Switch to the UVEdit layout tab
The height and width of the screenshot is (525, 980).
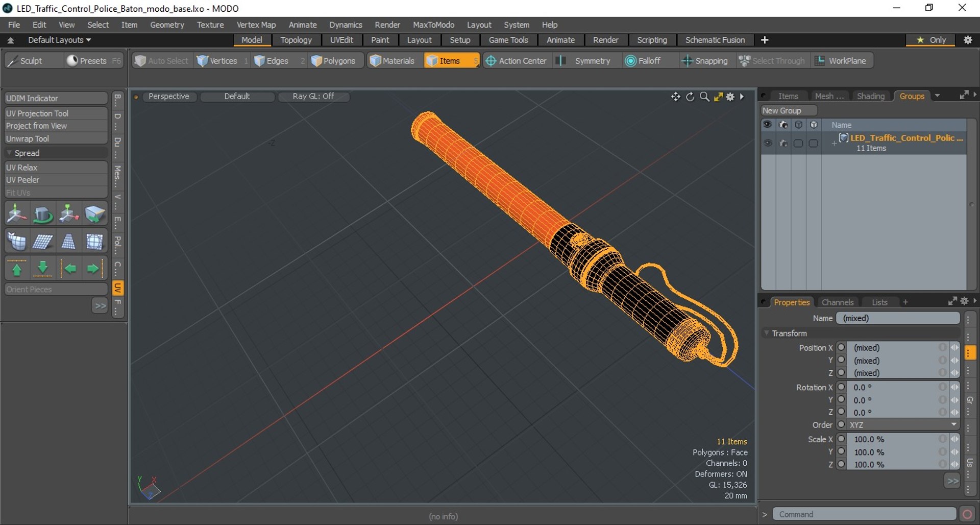tap(341, 40)
